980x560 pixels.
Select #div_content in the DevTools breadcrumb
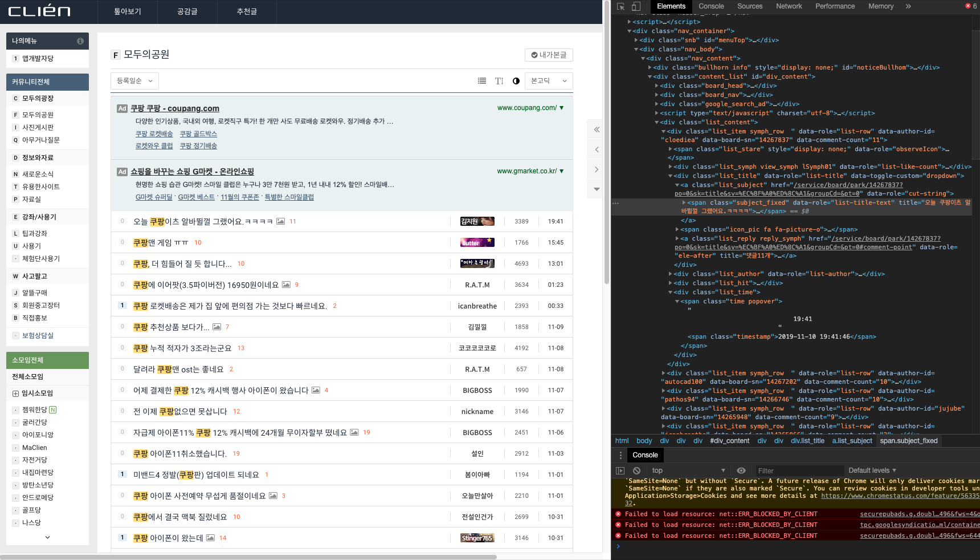click(x=730, y=441)
